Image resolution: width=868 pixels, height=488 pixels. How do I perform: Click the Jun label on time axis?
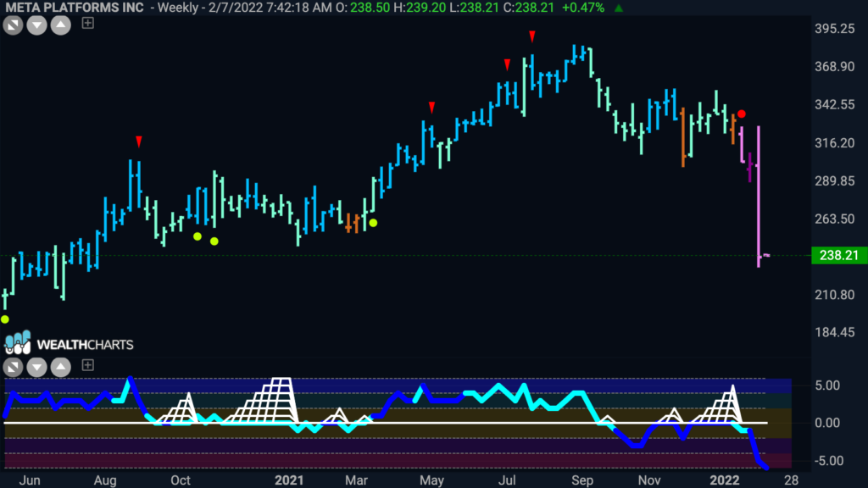(30, 480)
